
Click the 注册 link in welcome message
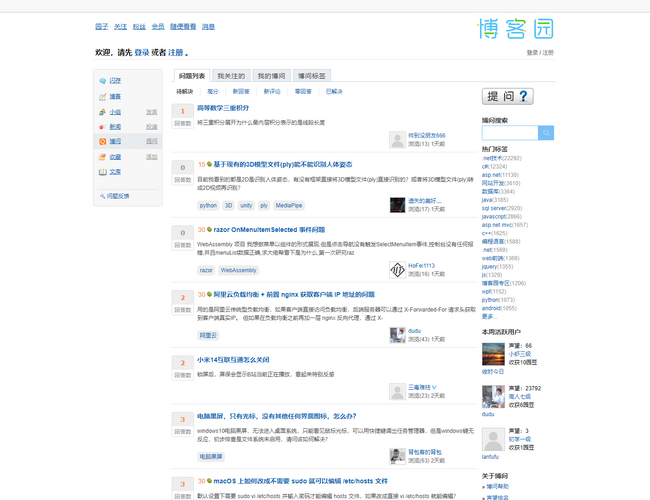pyautogui.click(x=175, y=52)
